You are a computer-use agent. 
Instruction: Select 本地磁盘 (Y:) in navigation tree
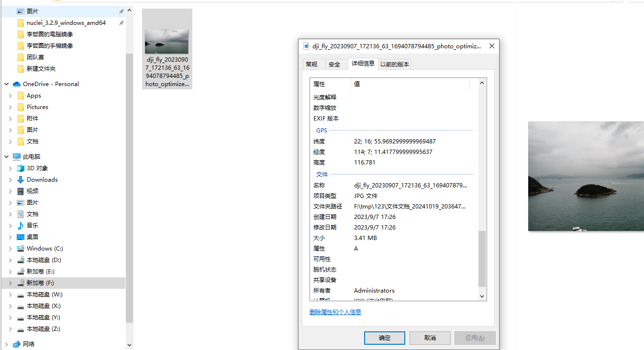pos(44,317)
